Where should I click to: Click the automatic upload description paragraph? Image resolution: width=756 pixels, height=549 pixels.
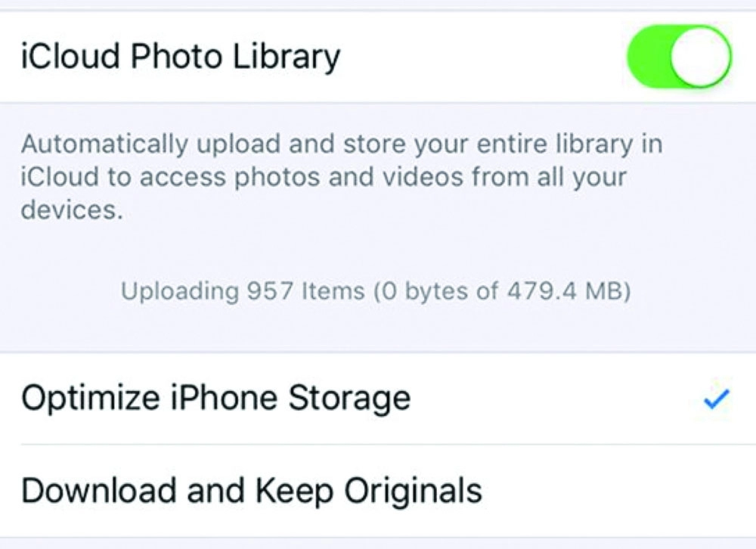[x=340, y=176]
